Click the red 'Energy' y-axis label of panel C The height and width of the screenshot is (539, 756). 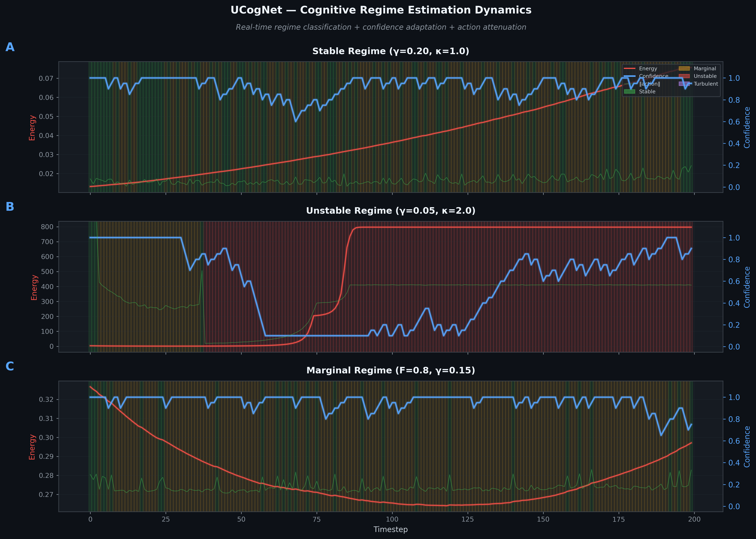coord(32,447)
